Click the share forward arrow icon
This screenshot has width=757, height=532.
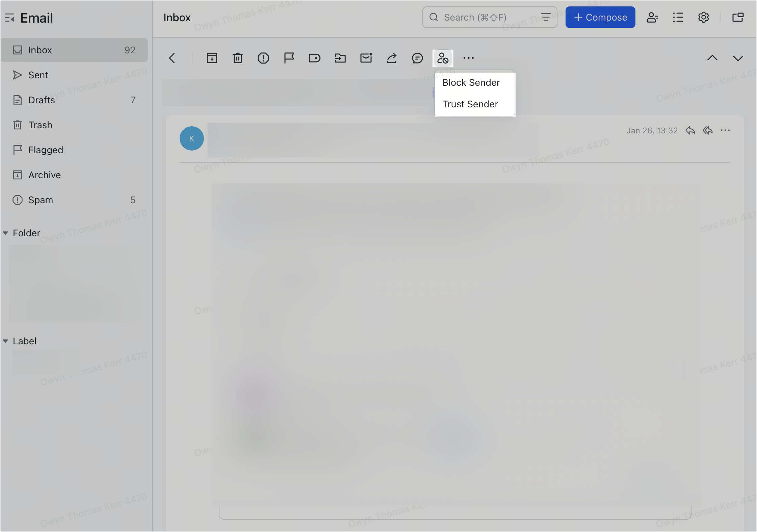point(391,58)
